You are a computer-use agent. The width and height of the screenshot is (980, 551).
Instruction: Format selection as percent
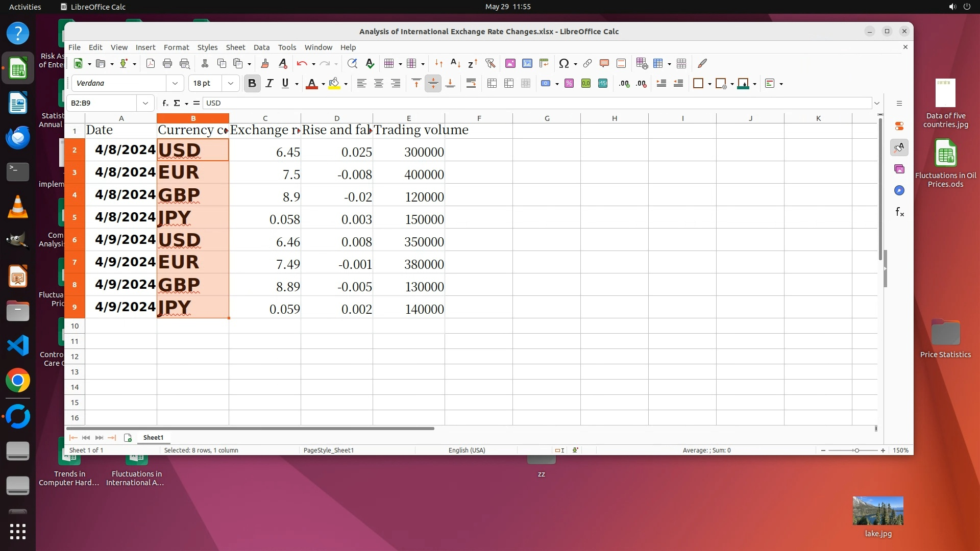pyautogui.click(x=569, y=83)
